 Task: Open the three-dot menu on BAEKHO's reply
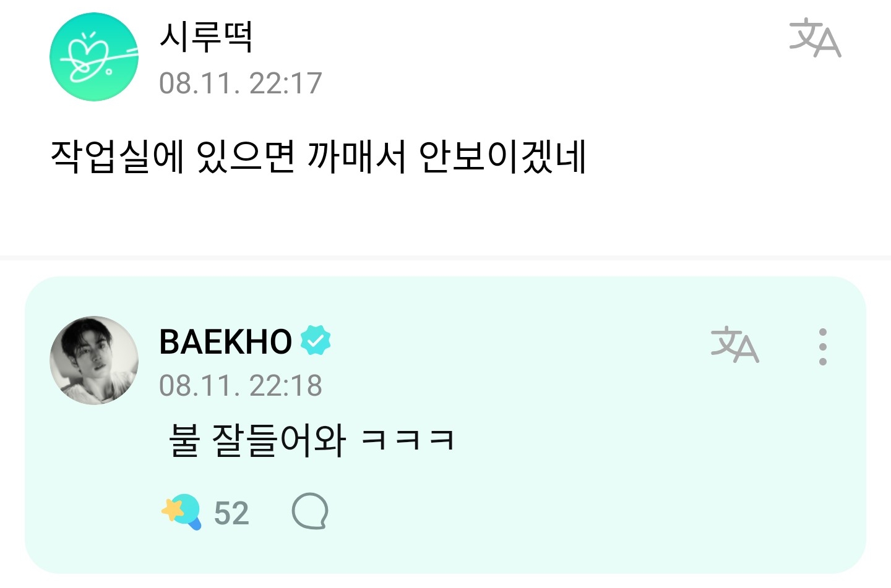(x=822, y=346)
